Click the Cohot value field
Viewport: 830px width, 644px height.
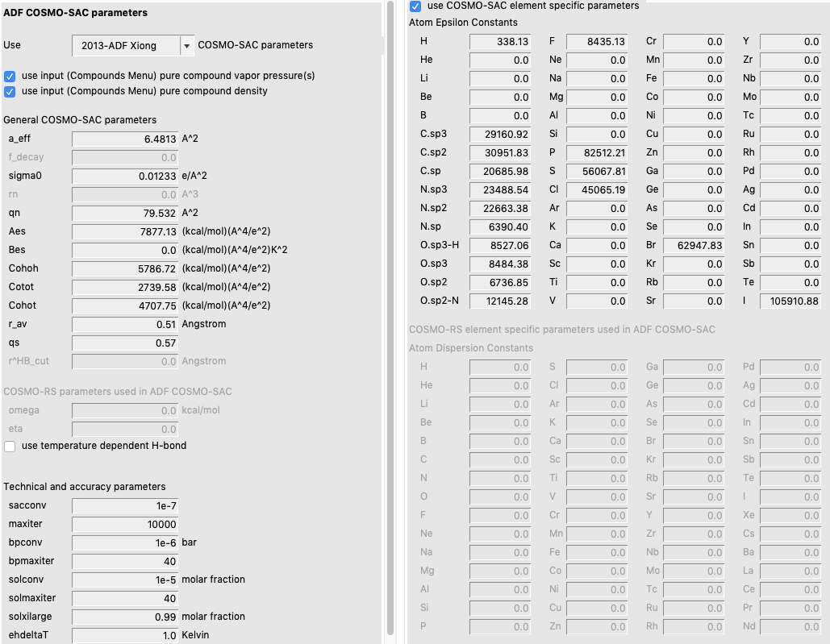(x=125, y=305)
